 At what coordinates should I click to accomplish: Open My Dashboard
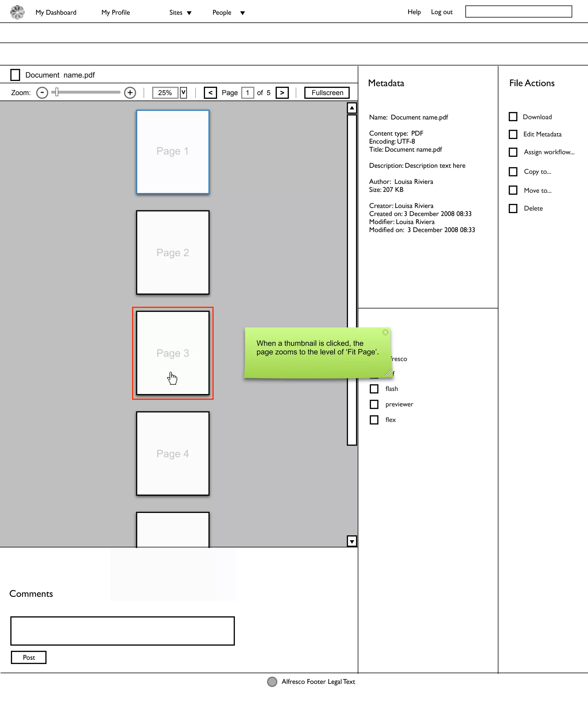(56, 13)
